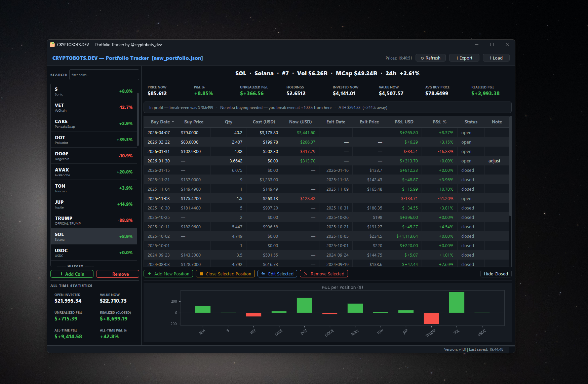
Task: Click the Export button
Action: click(x=464, y=58)
